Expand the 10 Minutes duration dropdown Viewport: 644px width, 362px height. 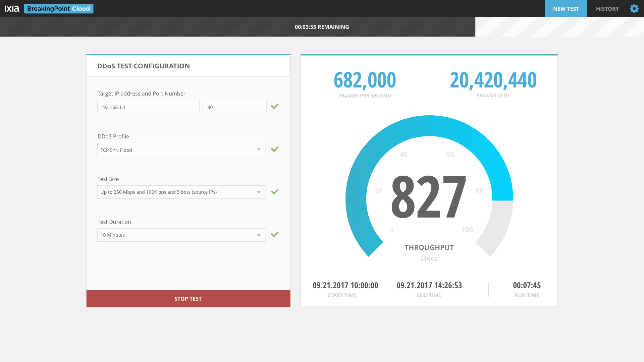259,235
